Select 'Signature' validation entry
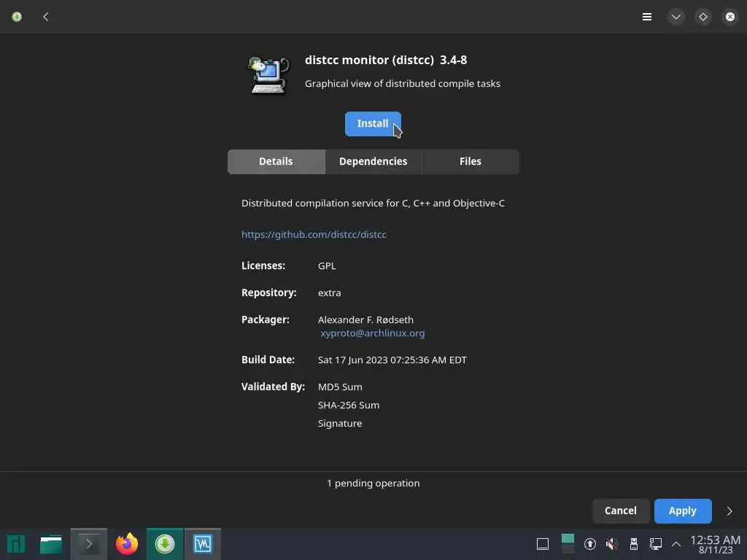 pyautogui.click(x=340, y=424)
